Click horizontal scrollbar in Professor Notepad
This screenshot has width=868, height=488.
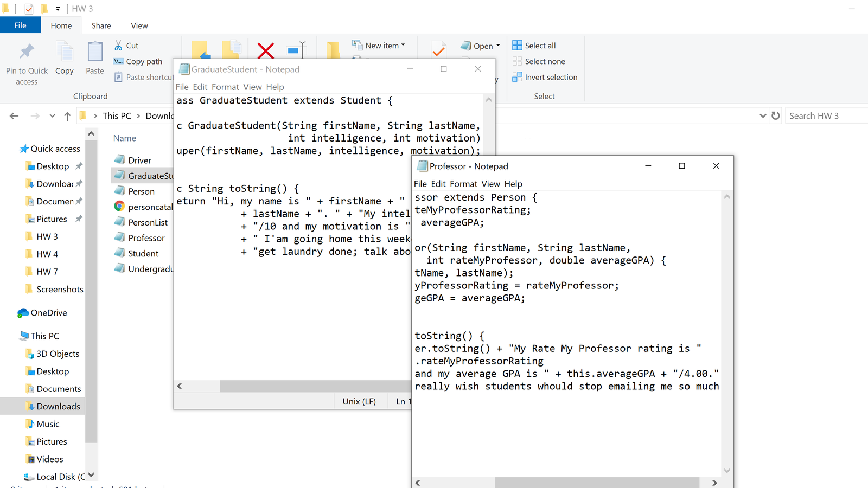click(597, 483)
